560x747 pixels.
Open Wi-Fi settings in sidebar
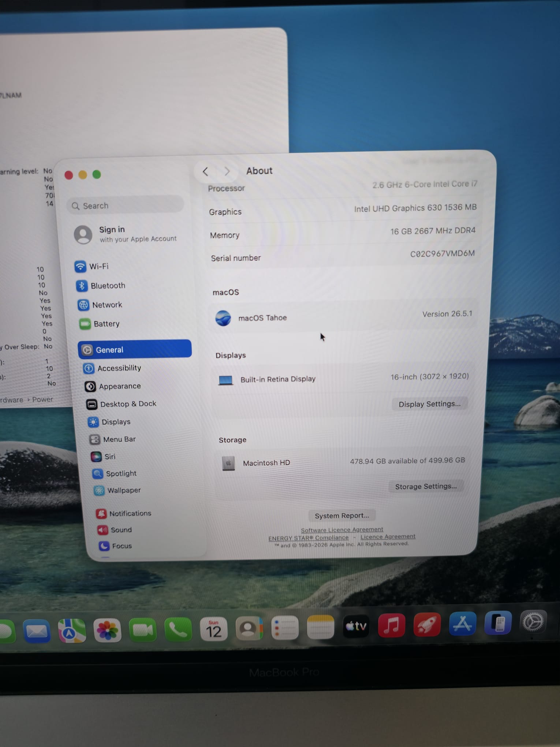[92, 266]
